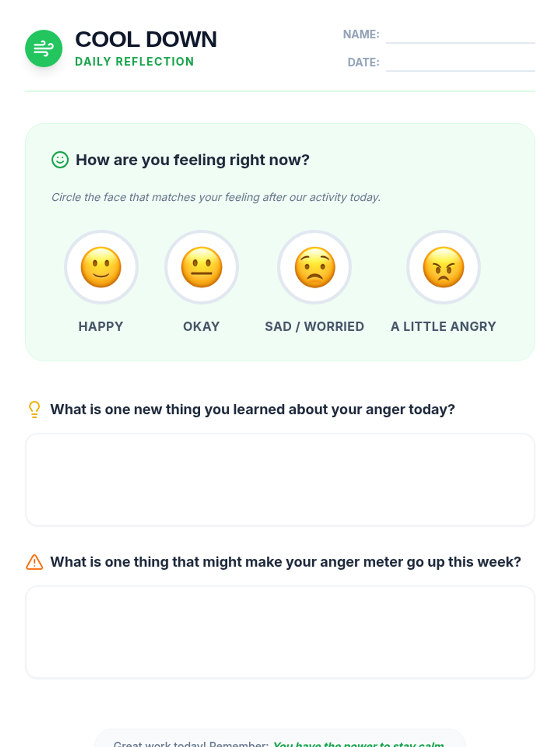Click the yellow lightbulb icon
The height and width of the screenshot is (747, 560).
click(34, 409)
